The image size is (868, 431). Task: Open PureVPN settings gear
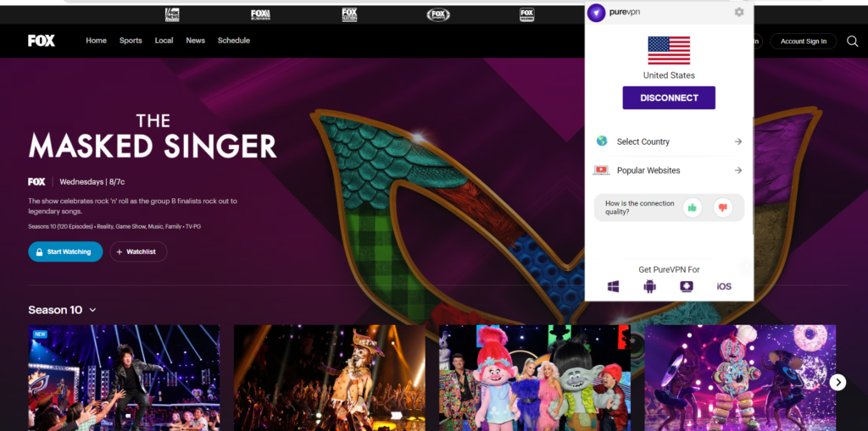(x=739, y=12)
